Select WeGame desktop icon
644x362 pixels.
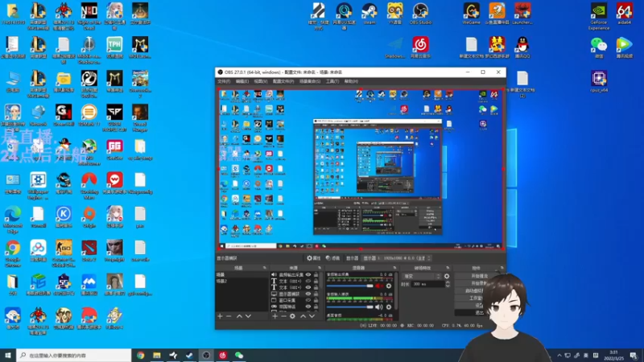click(x=471, y=14)
